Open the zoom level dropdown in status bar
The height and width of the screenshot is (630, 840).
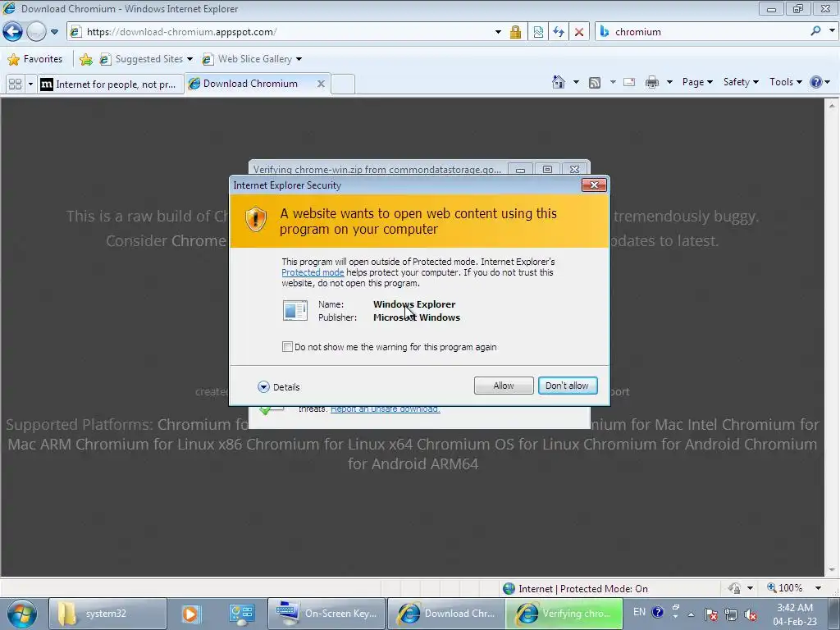819,588
